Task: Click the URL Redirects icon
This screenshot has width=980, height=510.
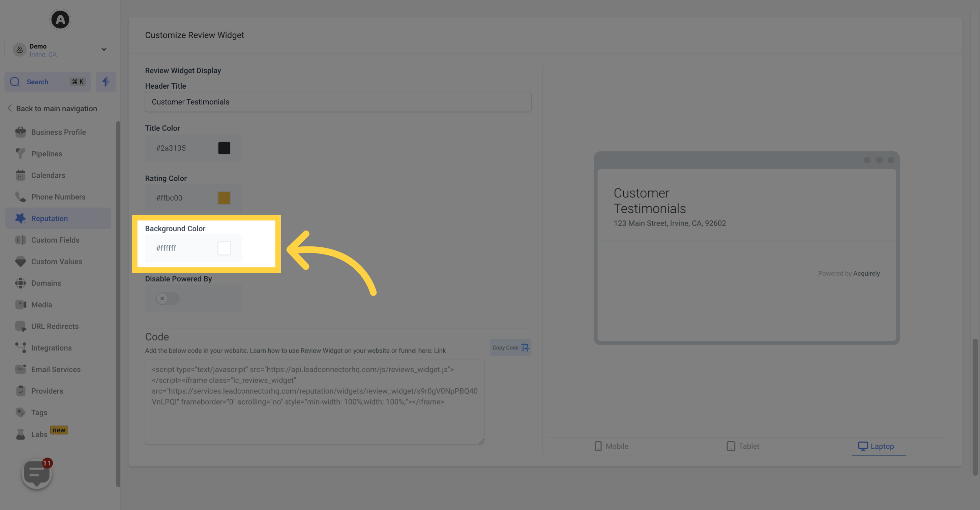Action: [21, 326]
